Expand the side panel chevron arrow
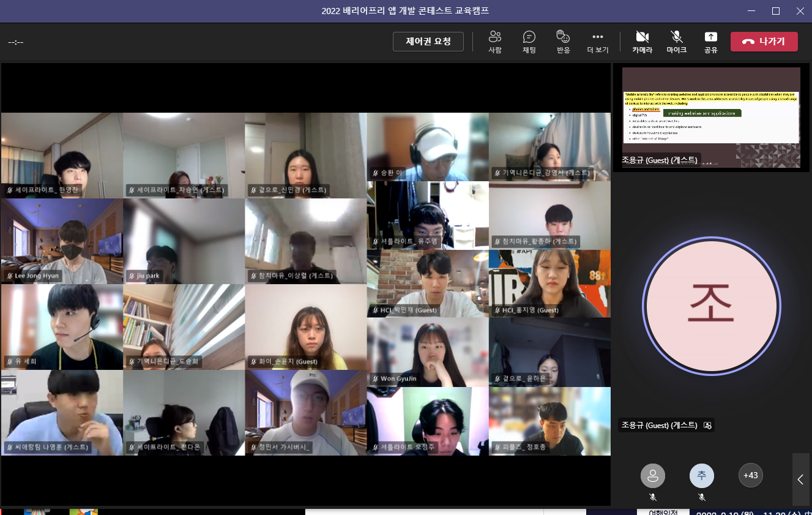812x515 pixels. pos(800,479)
